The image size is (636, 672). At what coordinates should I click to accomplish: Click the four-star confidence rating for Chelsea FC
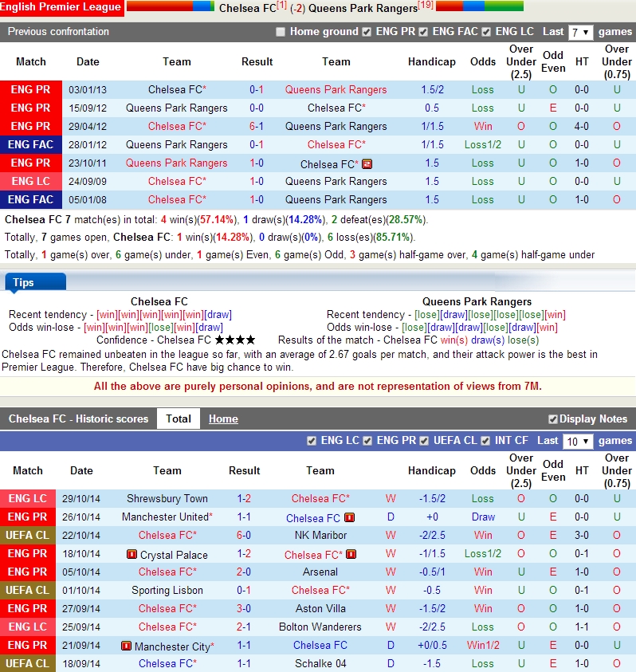235,340
